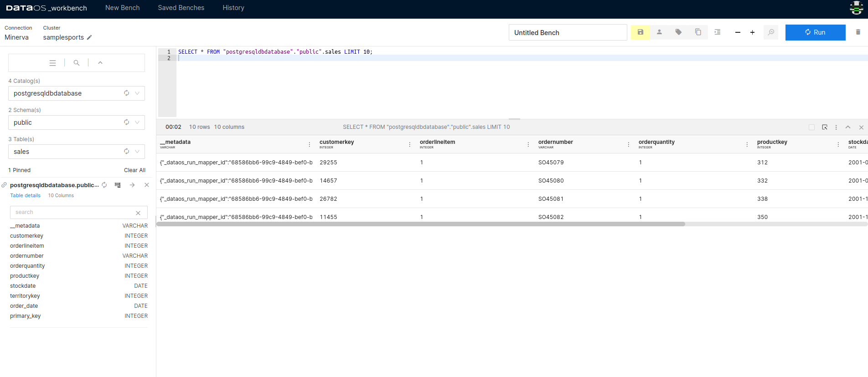Click the format/indent query icon
Image resolution: width=868 pixels, height=377 pixels.
(x=718, y=32)
